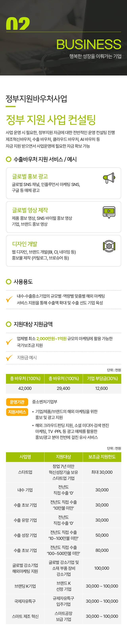This screenshot has height=644, width=127.
Task: Click the orange 지원서비스 label badge
Action: click(x=17, y=412)
